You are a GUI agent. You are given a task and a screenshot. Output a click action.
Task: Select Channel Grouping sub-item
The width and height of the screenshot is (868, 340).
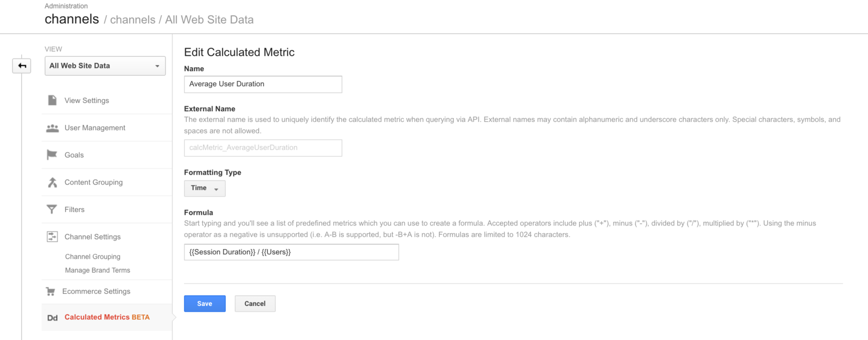pyautogui.click(x=93, y=256)
